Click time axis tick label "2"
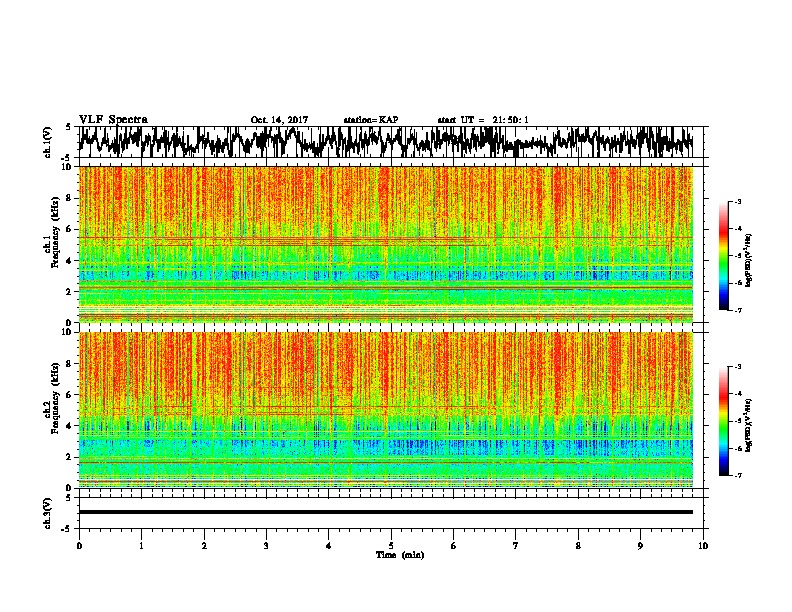Image resolution: width=792 pixels, height=612 pixels. [204, 546]
